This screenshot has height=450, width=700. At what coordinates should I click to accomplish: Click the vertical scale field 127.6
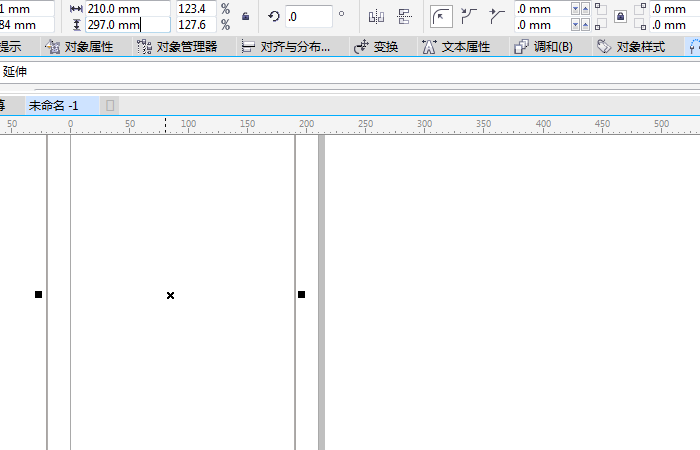pos(196,25)
